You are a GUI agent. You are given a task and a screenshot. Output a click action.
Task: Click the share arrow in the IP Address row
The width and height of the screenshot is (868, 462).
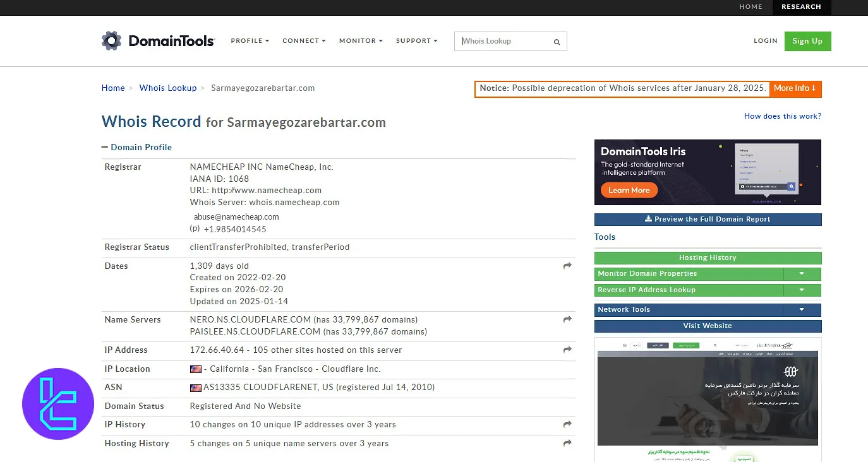(x=567, y=350)
